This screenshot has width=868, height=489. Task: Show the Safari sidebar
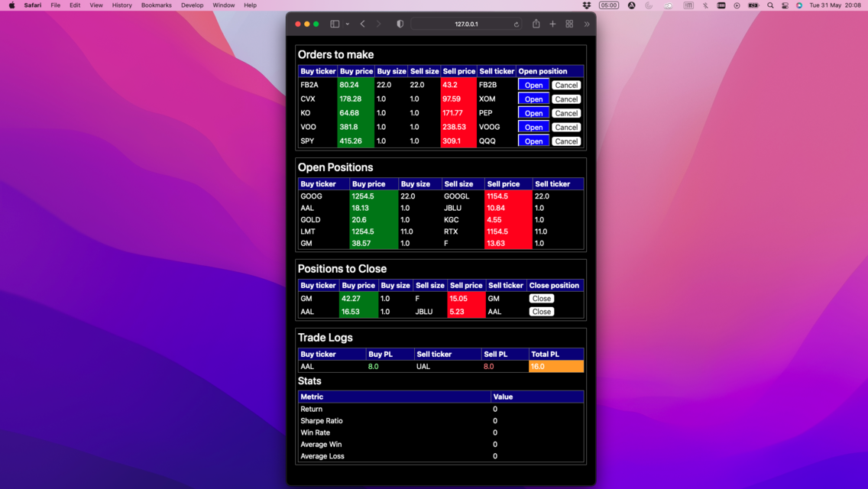click(x=335, y=24)
